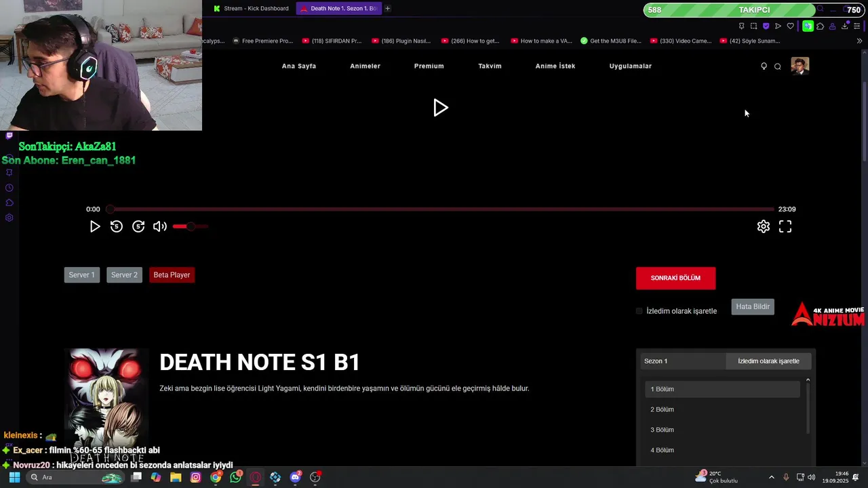Open the (186) Plugin Nasıl... bookmark
This screenshot has height=488, width=868.
[x=401, y=41]
